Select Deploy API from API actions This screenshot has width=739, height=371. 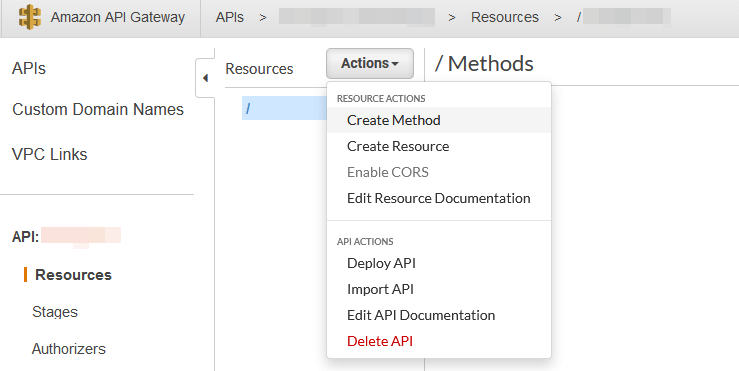point(438,263)
